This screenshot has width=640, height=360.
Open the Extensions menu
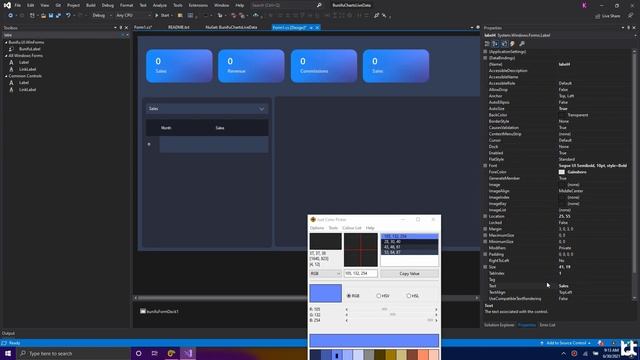pyautogui.click(x=198, y=5)
